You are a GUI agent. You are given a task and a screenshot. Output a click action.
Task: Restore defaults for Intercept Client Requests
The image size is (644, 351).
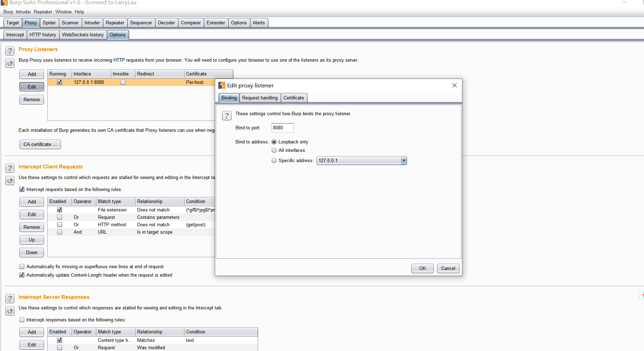pos(10,181)
